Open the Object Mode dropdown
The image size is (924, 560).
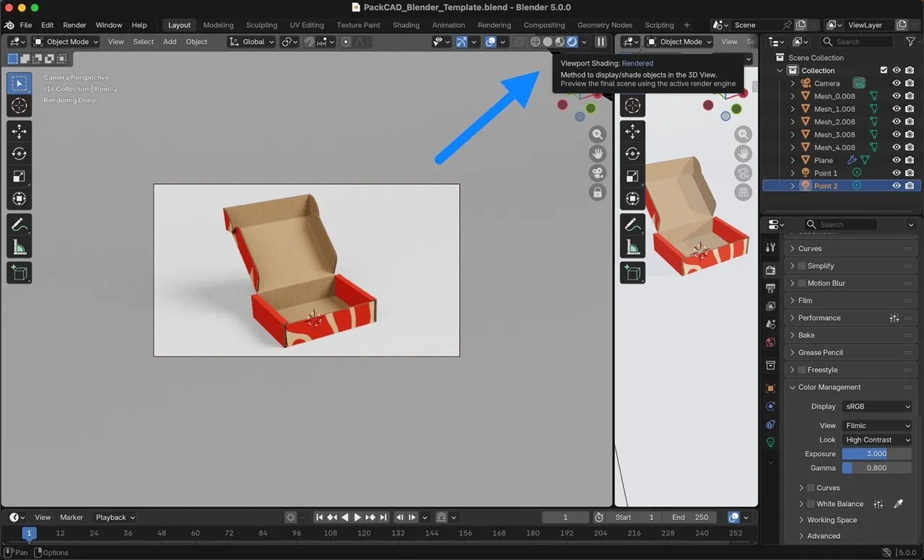[x=66, y=41]
